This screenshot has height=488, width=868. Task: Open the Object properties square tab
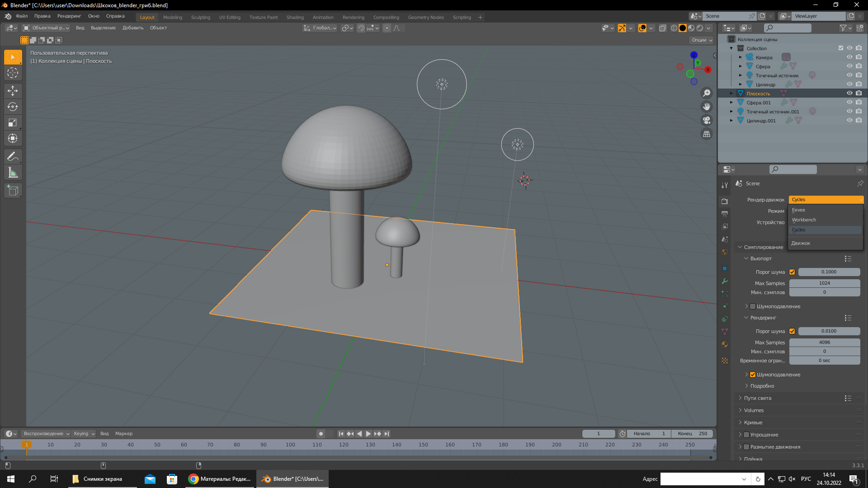[725, 268]
